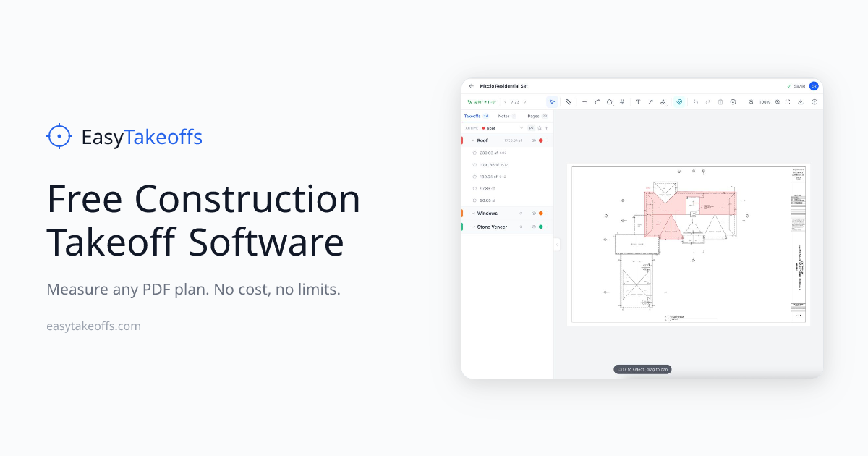Viewport: 868px width, 456px height.
Task: Click the download export icon
Action: coord(799,101)
